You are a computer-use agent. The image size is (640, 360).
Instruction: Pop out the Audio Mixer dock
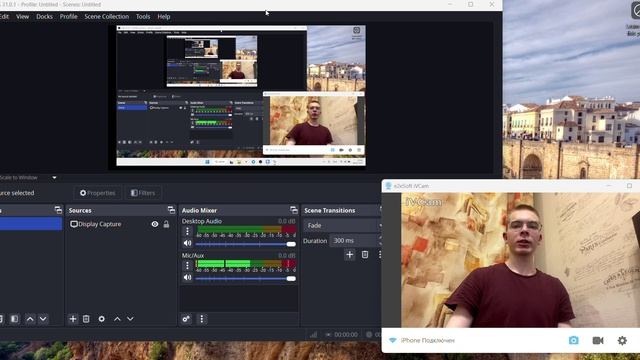[293, 210]
